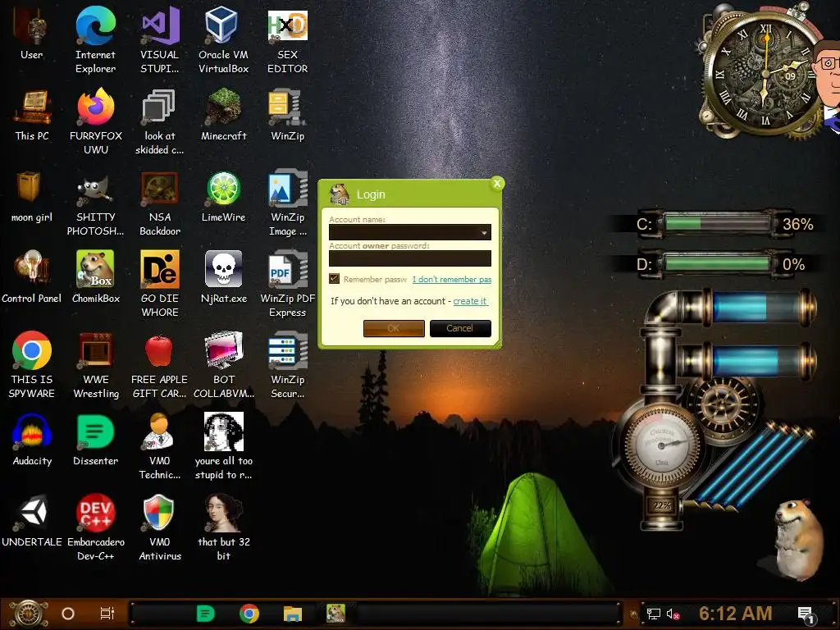Confirm login with OK button

click(394, 328)
